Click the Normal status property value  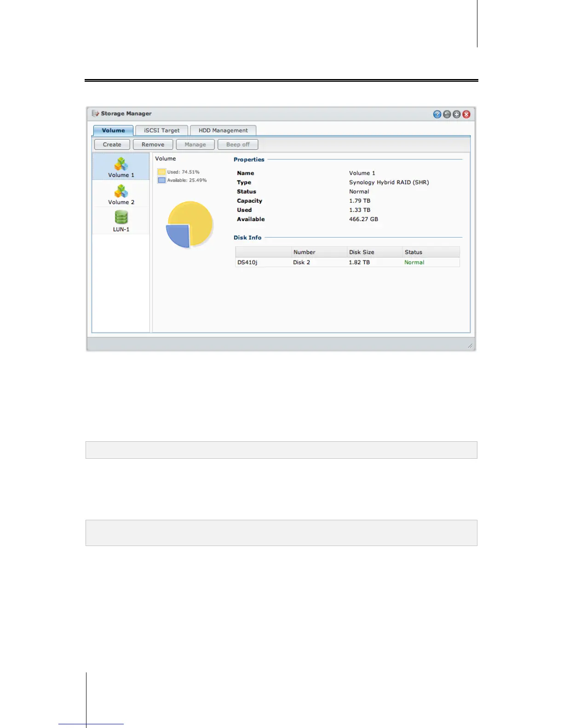359,192
